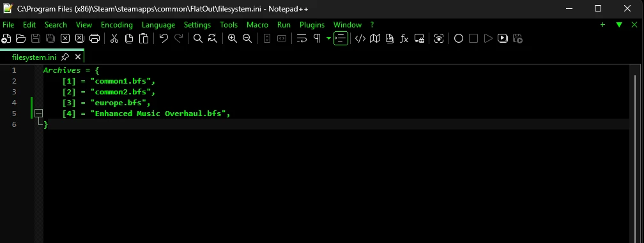Open the Language menu
Screen dimensions: 644x243
click(x=158, y=25)
